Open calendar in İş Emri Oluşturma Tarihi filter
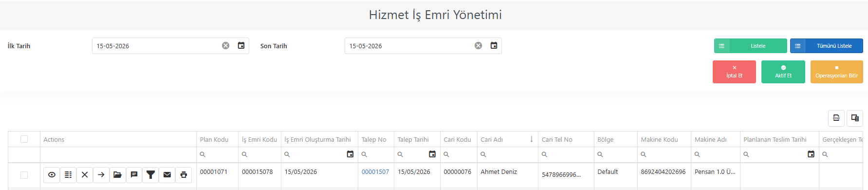Viewport: 868px width, 190px height. [x=350, y=154]
